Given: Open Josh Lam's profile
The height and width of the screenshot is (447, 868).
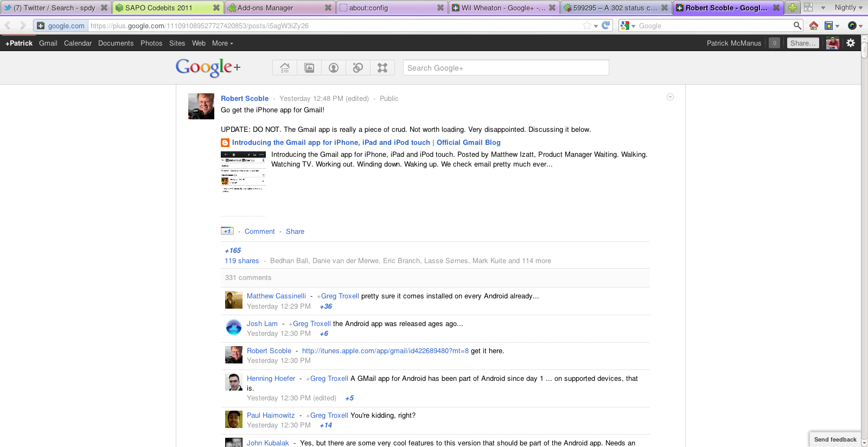Looking at the screenshot, I should pos(262,324).
